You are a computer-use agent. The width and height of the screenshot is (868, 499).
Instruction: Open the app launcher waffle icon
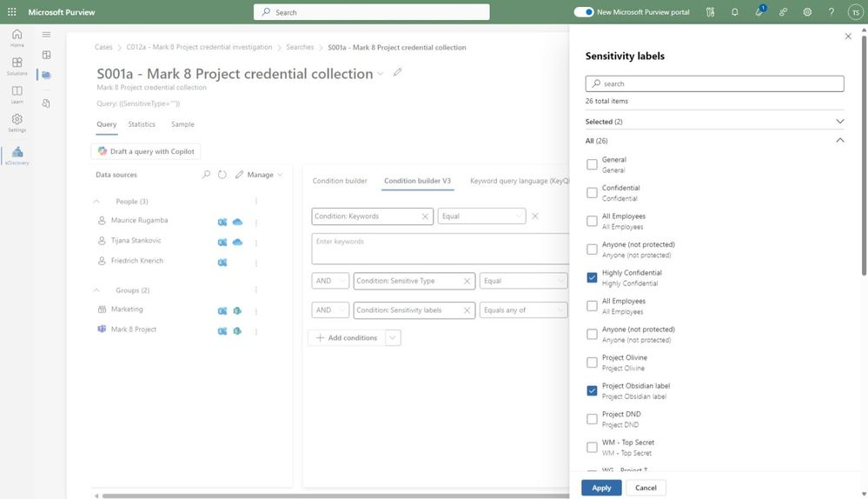click(x=11, y=12)
